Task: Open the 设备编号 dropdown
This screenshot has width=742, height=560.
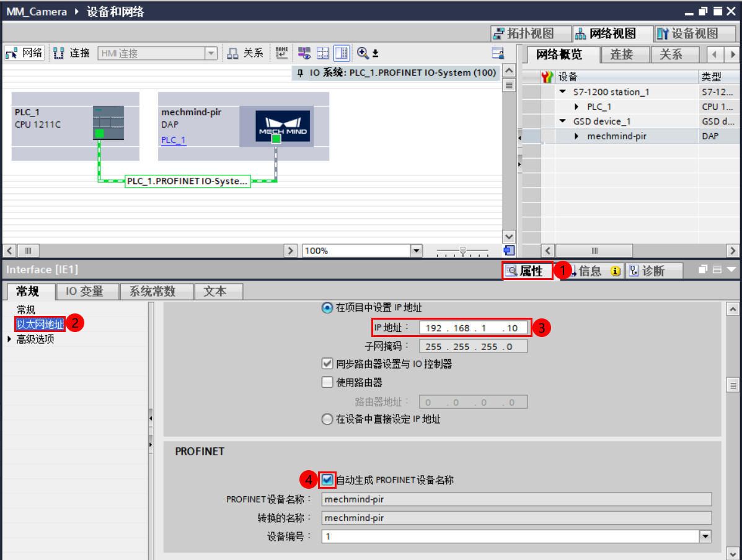Action: click(x=704, y=536)
